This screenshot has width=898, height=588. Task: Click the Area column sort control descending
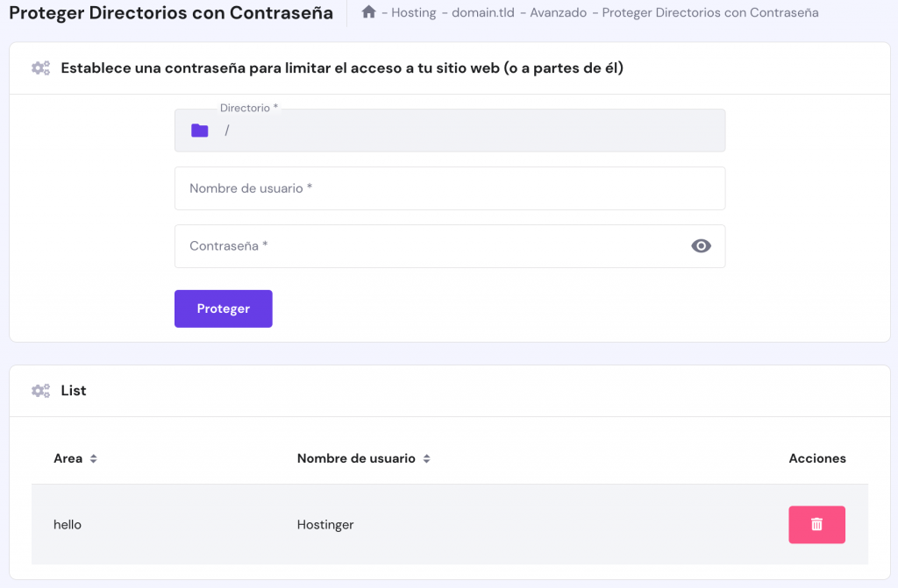94,461
